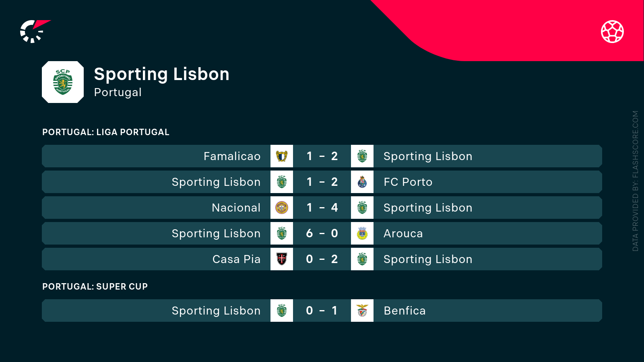Click the FC Porto team crest

pos(362,182)
